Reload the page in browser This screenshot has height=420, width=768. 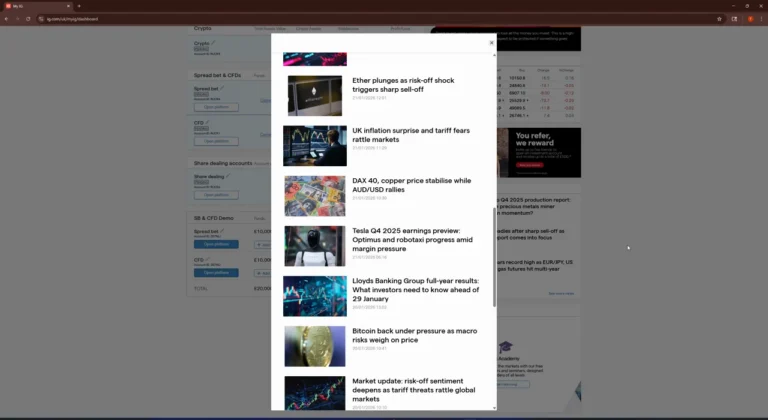pos(28,19)
